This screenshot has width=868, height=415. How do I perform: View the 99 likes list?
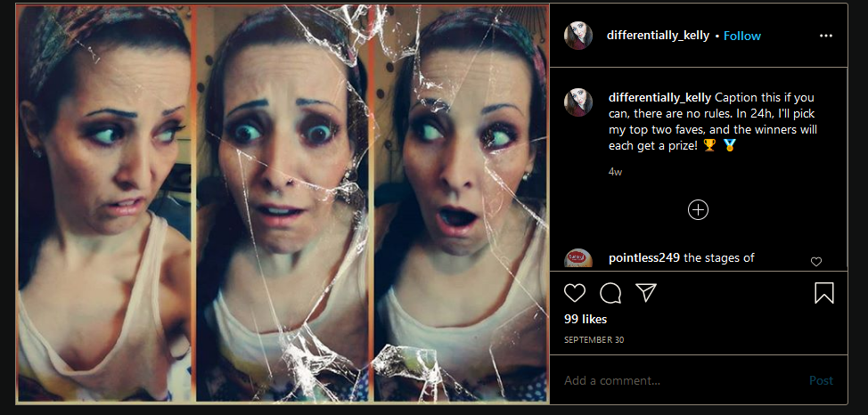coord(585,320)
